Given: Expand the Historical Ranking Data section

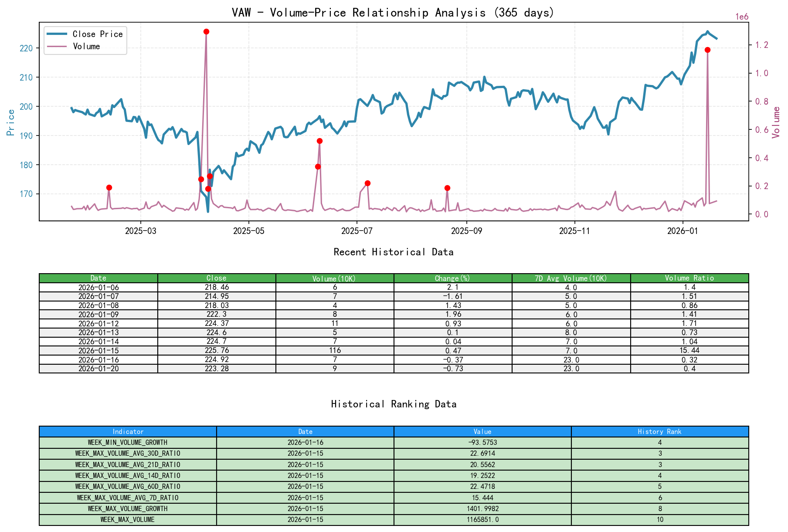Looking at the screenshot, I should [x=394, y=404].
